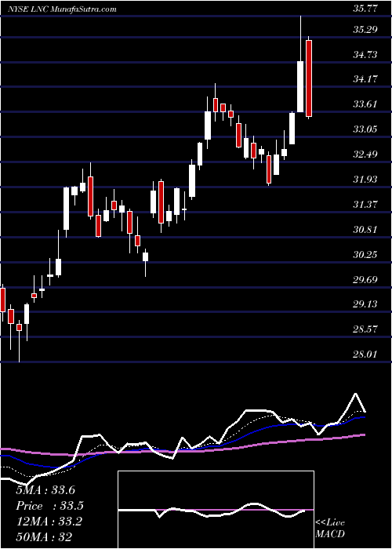Click the 30.81 price axis label
The image size is (392, 549).
pos(365,229)
